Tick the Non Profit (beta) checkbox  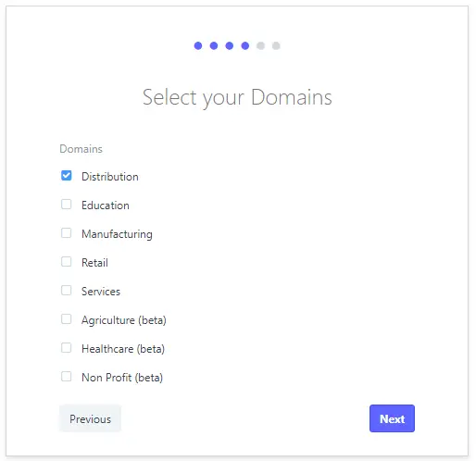[66, 377]
